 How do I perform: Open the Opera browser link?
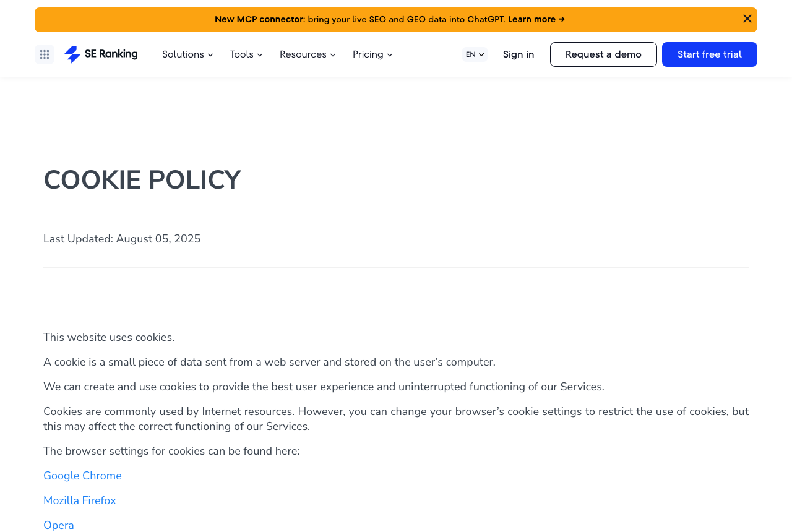tap(59, 525)
